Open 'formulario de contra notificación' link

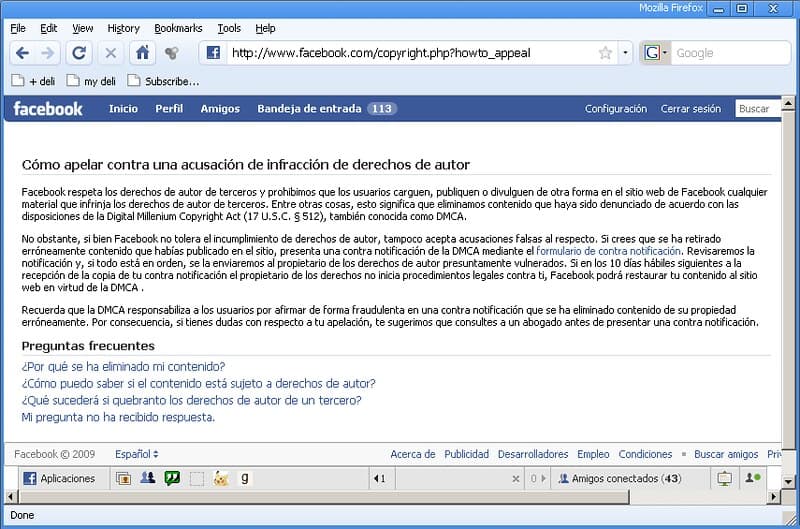608,251
